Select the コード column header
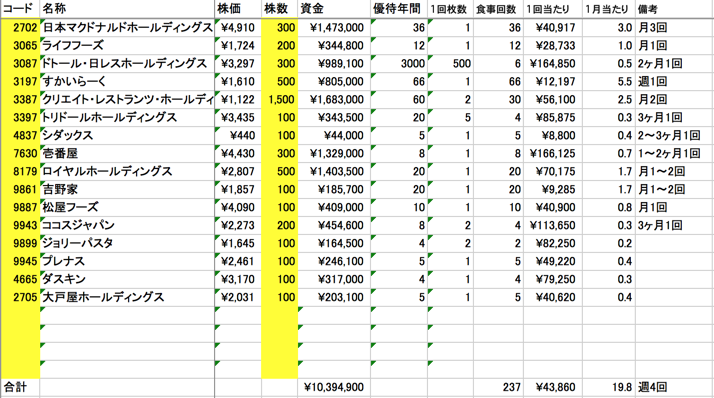This screenshot has height=398, width=714. pos(20,9)
